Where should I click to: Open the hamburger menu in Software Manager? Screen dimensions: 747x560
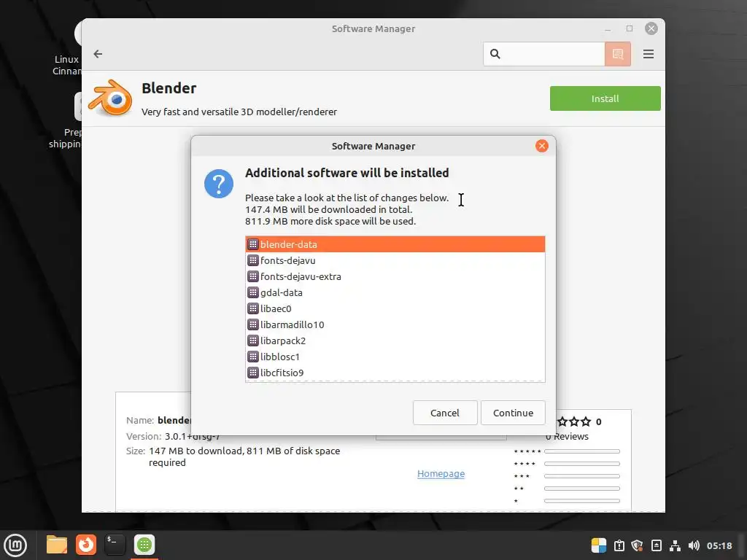(x=649, y=54)
